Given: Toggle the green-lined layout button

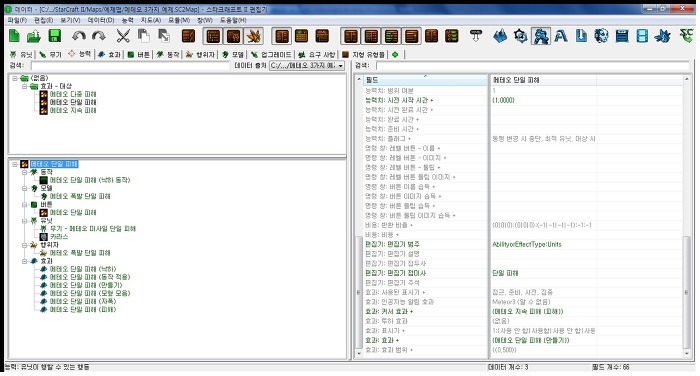Looking at the screenshot, I should 391,36.
